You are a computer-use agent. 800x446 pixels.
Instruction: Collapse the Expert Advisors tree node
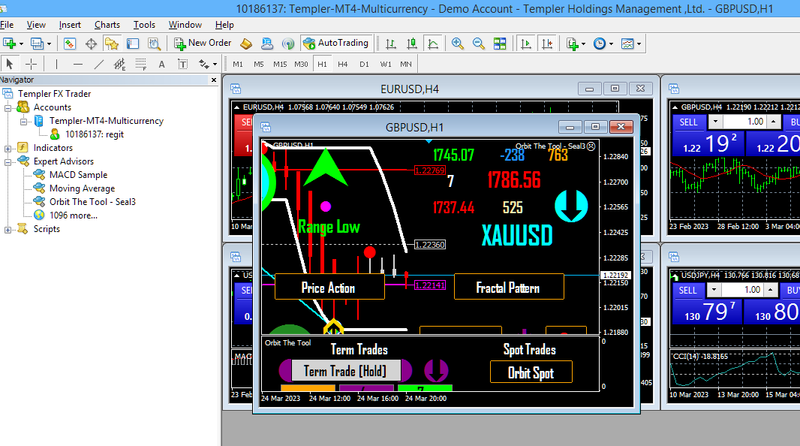(x=8, y=162)
